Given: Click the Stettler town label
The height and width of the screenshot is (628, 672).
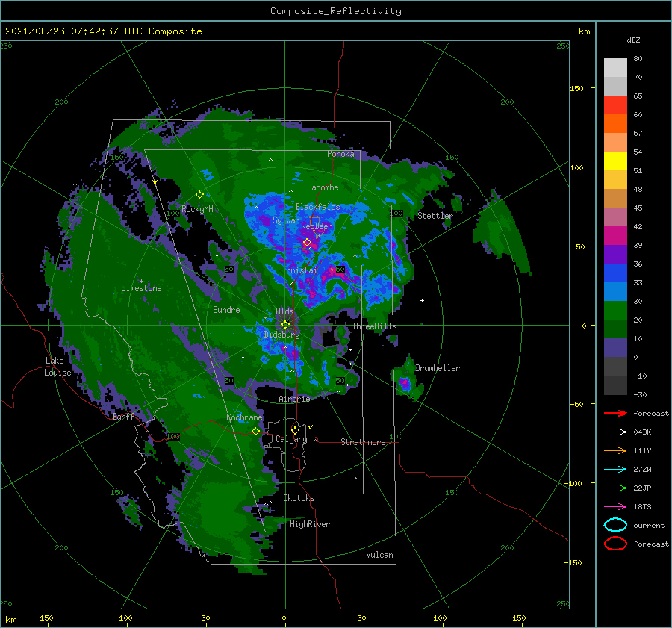Looking at the screenshot, I should tap(435, 216).
